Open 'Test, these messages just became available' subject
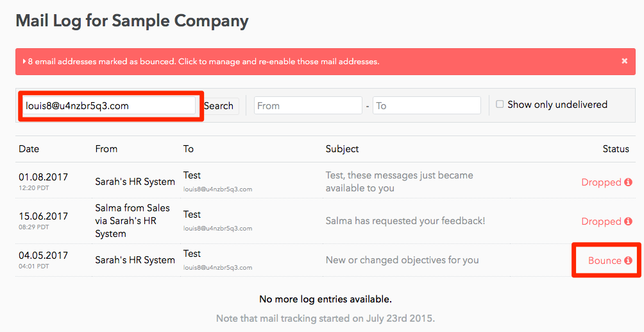This screenshot has height=332, width=644. tap(399, 182)
